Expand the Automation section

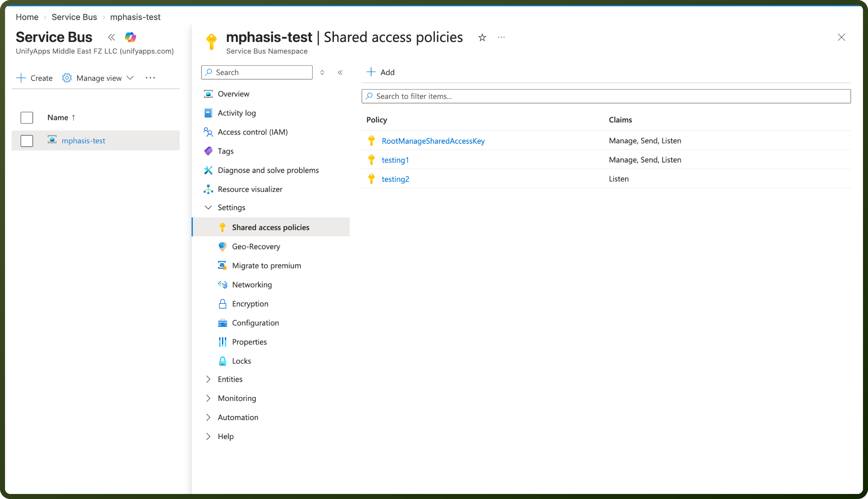coord(208,417)
